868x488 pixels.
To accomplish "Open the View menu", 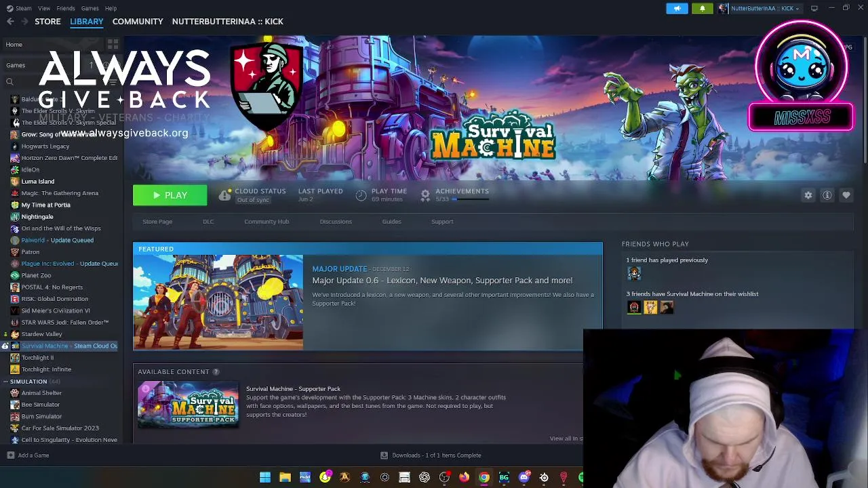I will [44, 8].
